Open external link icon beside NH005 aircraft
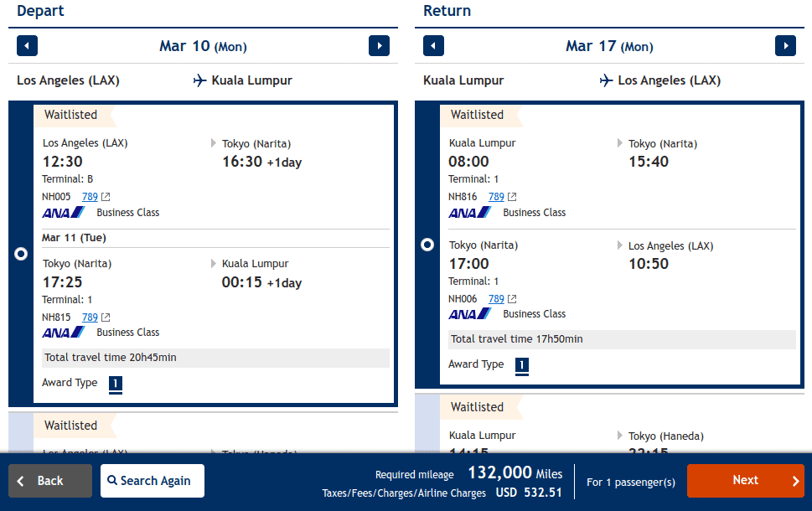 pyautogui.click(x=106, y=198)
